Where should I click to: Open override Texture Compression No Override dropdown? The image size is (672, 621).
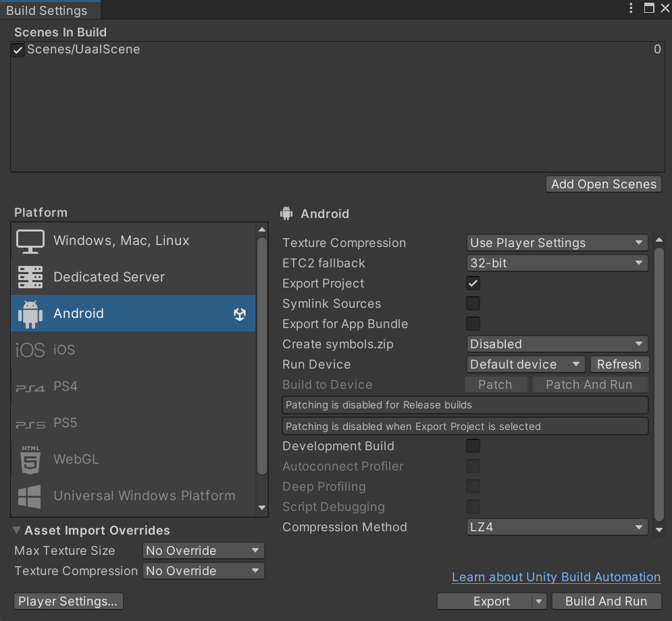[203, 570]
